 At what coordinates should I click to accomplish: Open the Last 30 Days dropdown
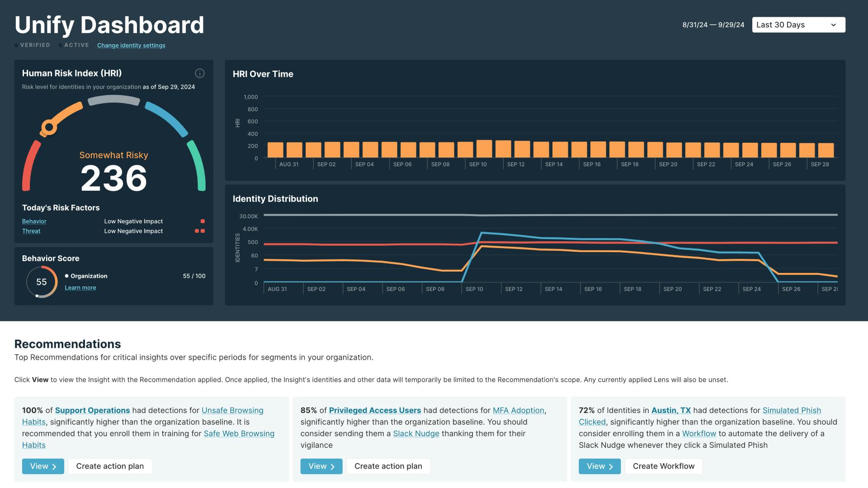pyautogui.click(x=798, y=25)
